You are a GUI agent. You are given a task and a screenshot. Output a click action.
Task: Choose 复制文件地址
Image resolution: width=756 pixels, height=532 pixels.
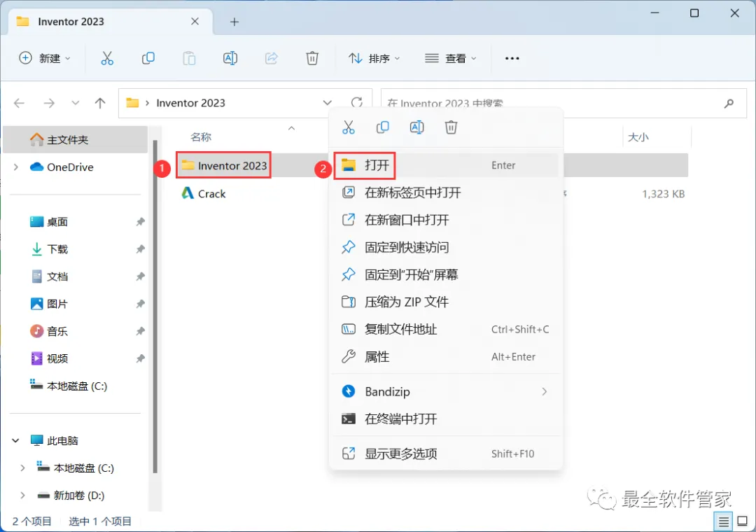445,330
